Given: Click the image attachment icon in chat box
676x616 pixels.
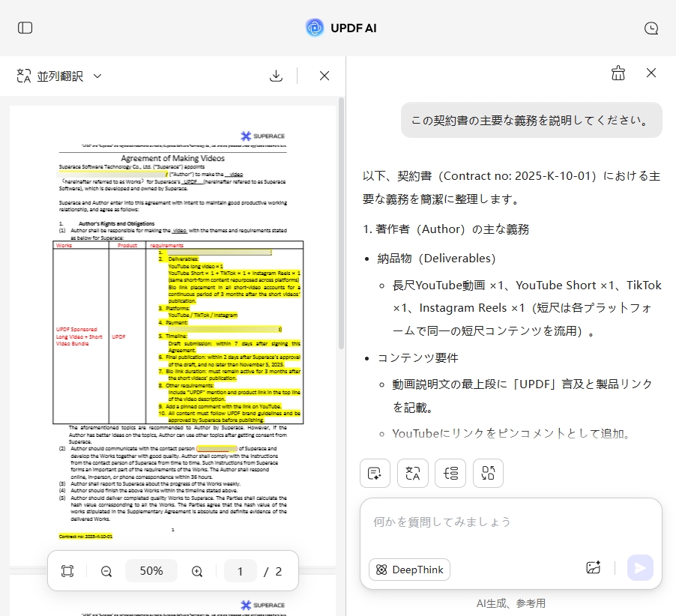Looking at the screenshot, I should pyautogui.click(x=593, y=568).
